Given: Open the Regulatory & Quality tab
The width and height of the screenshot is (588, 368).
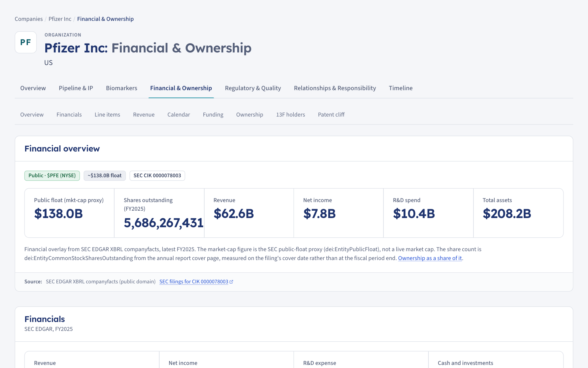Looking at the screenshot, I should (x=253, y=88).
